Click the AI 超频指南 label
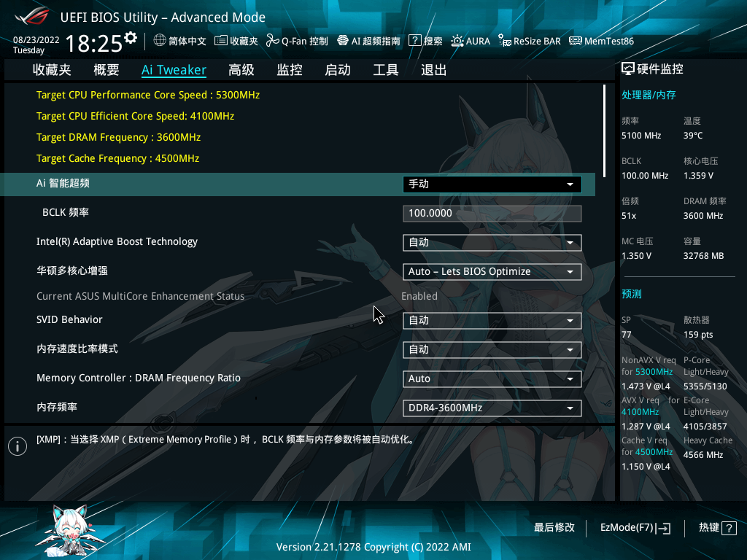The image size is (747, 560). (x=376, y=42)
